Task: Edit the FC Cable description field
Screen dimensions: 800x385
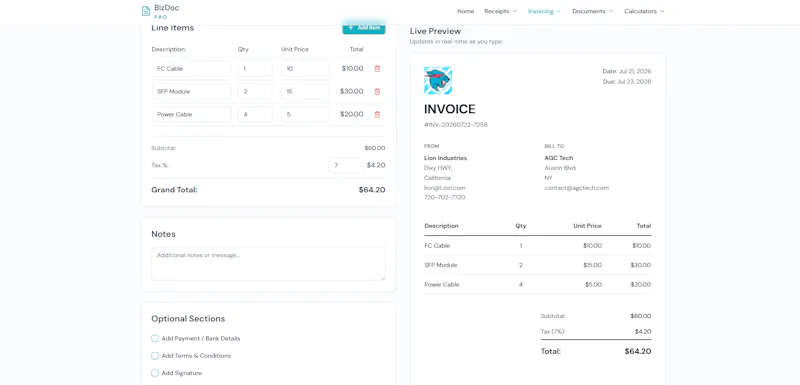Action: click(x=191, y=69)
